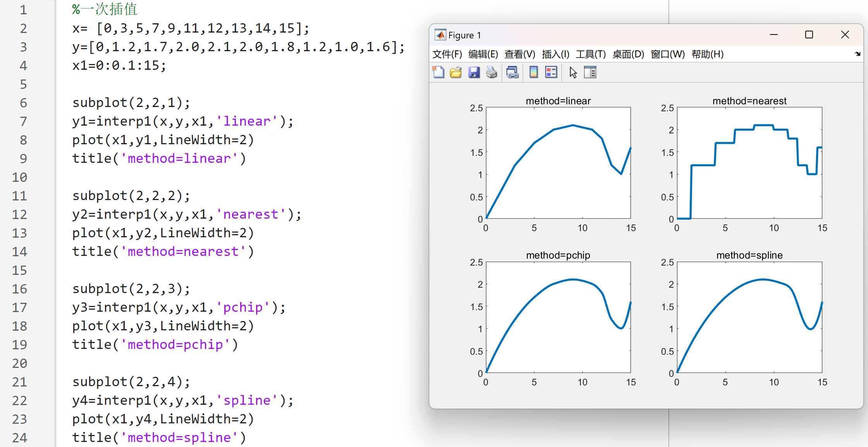Screen dimensions: 868x447
Task: Open the 工具(T) menu
Action: pos(591,54)
